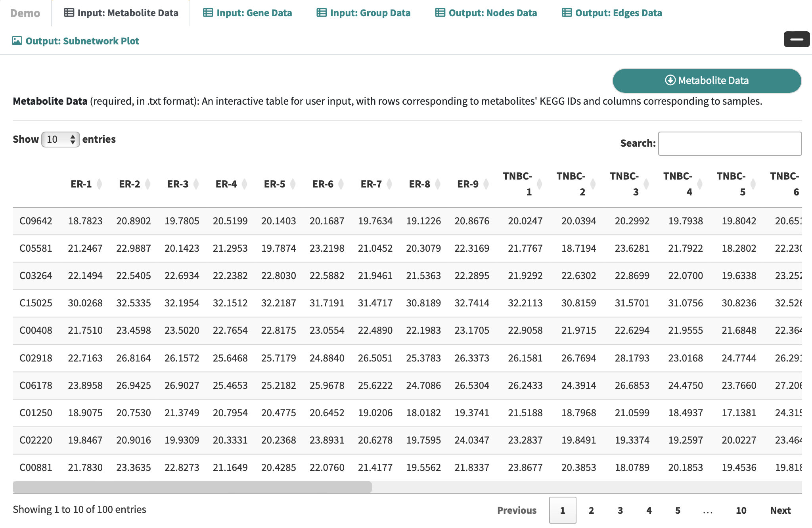This screenshot has width=812, height=528.
Task: Click table icon of Input: Gene Data
Action: pyautogui.click(x=208, y=13)
